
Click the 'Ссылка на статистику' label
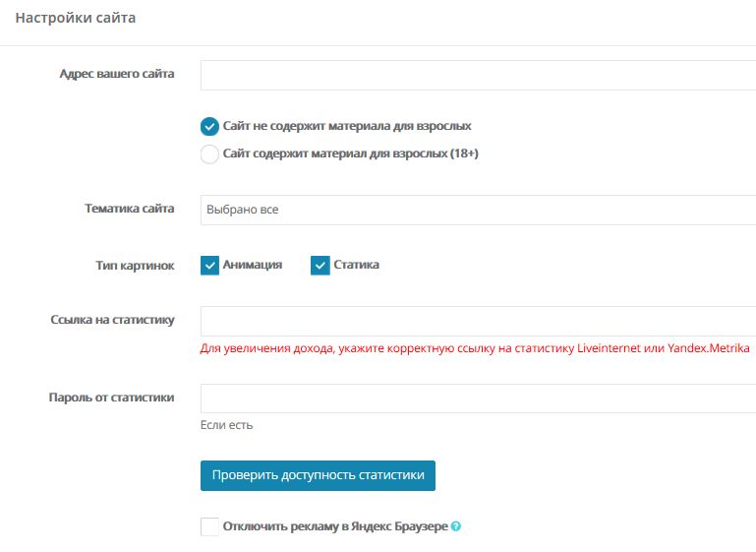pos(112,320)
